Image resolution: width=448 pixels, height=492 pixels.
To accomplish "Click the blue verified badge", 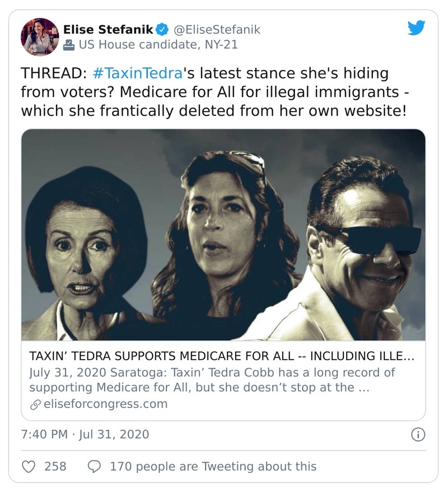I will [162, 30].
